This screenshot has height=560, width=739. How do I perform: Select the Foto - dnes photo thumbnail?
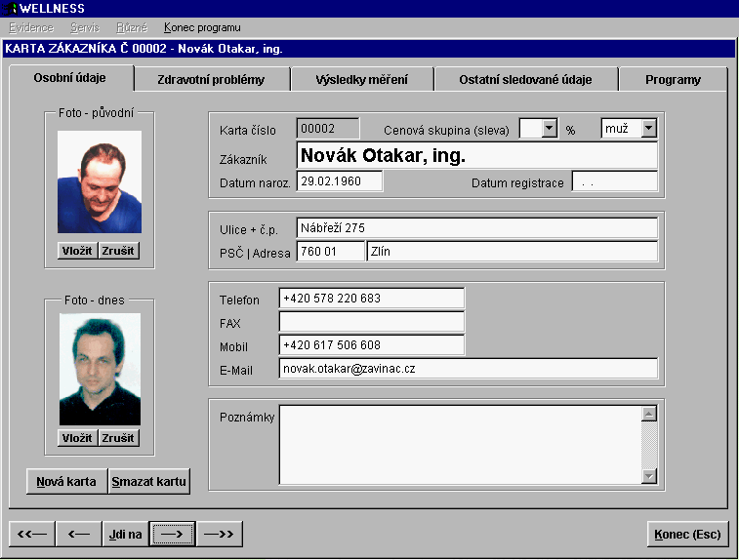tap(100, 369)
